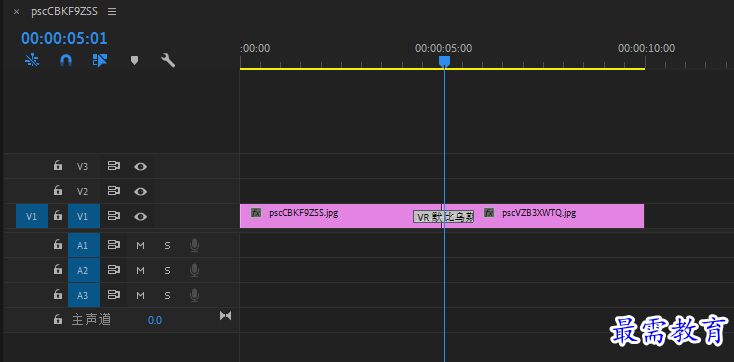Viewport: 734px width, 362px height.
Task: Click the master track output assignment icon
Action: (x=226, y=316)
